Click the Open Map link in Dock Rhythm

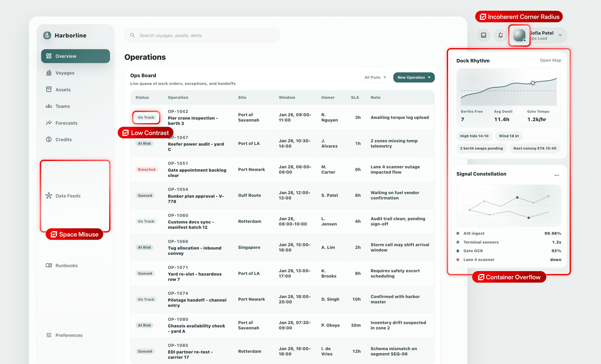pos(550,60)
